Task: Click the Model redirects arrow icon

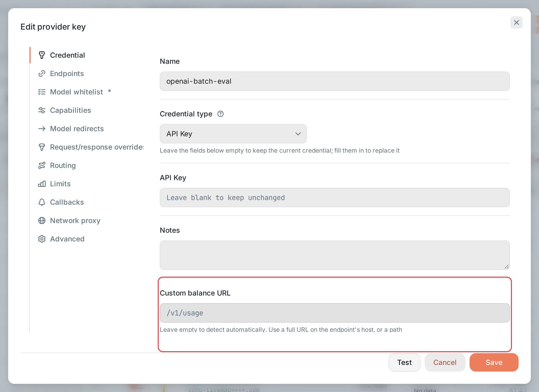Action: coord(42,129)
